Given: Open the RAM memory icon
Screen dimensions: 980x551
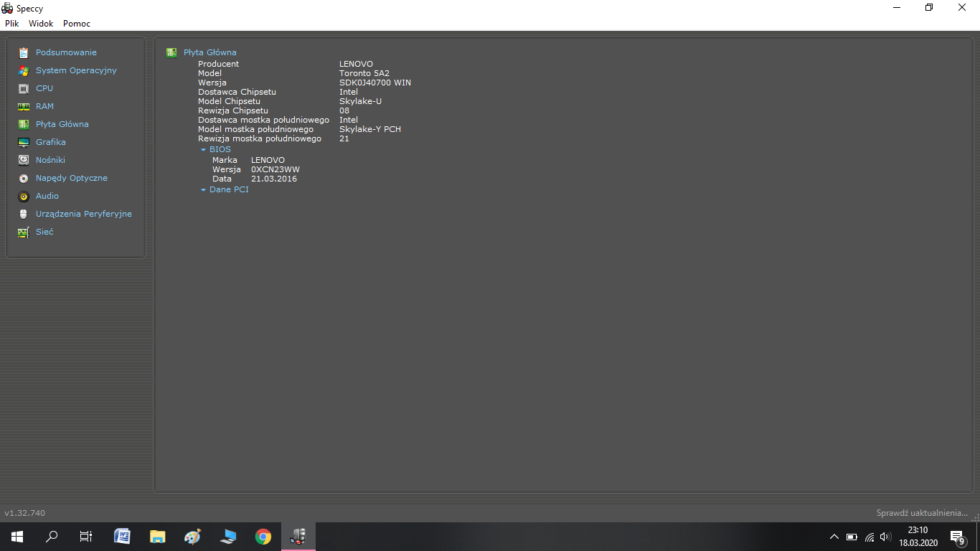Looking at the screenshot, I should [x=24, y=106].
